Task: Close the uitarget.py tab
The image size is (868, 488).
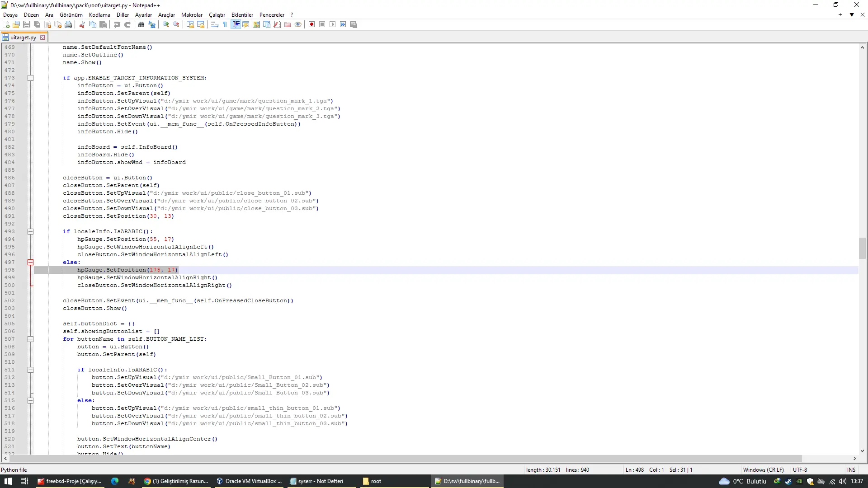Action: 43,38
